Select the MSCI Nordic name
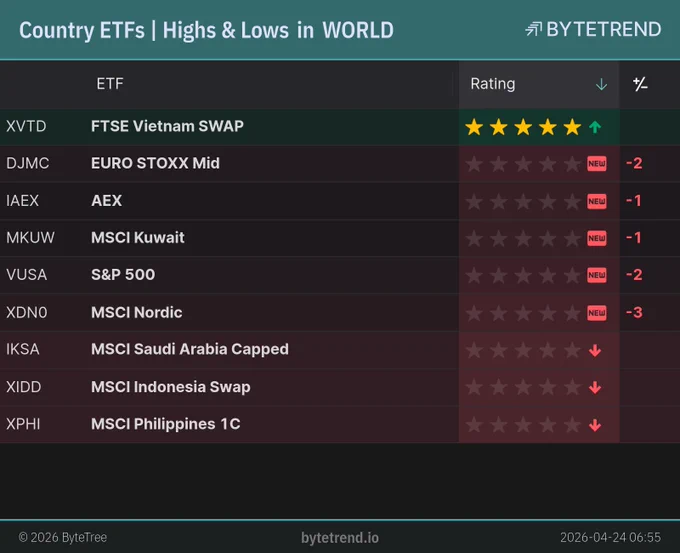The image size is (680, 553). pos(137,312)
